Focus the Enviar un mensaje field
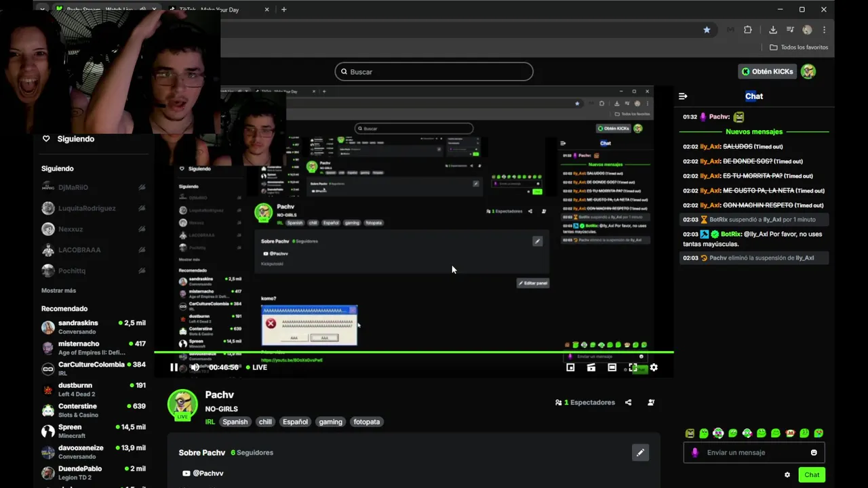868x488 pixels. (754, 453)
